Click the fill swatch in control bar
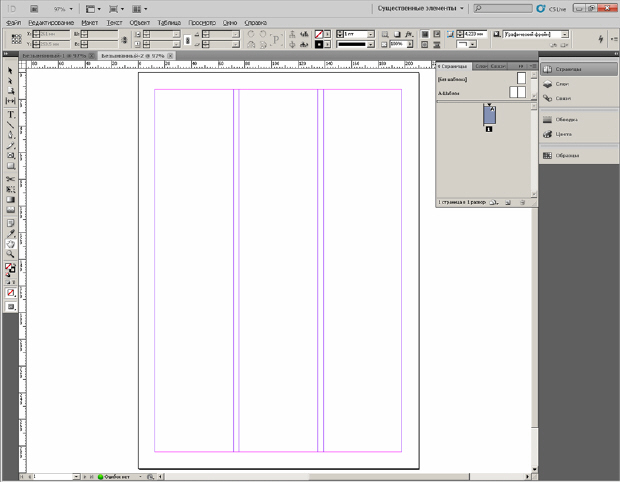Viewport: 620px width, 482px height. coord(319,34)
